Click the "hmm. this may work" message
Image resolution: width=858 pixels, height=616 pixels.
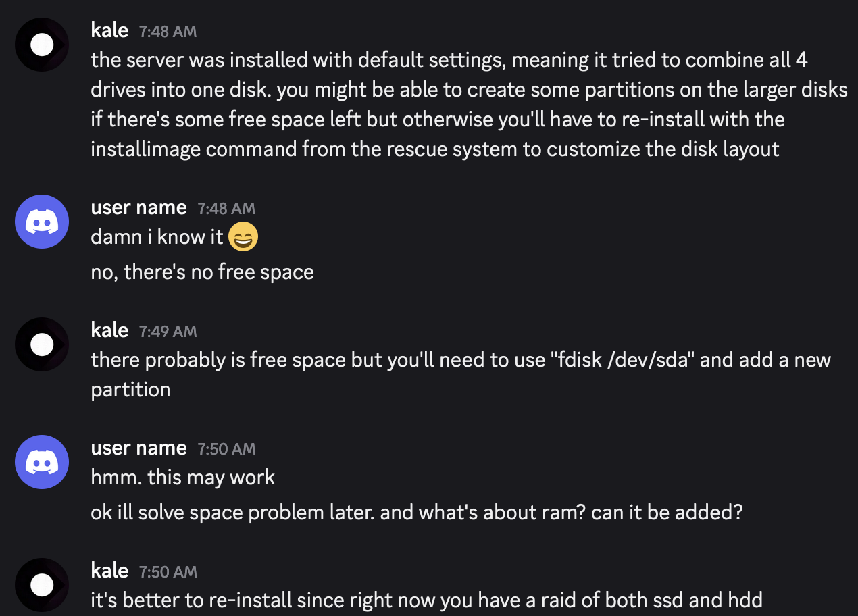coord(182,478)
